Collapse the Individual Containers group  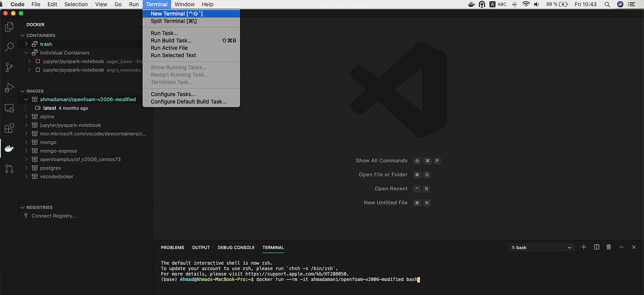(x=27, y=53)
